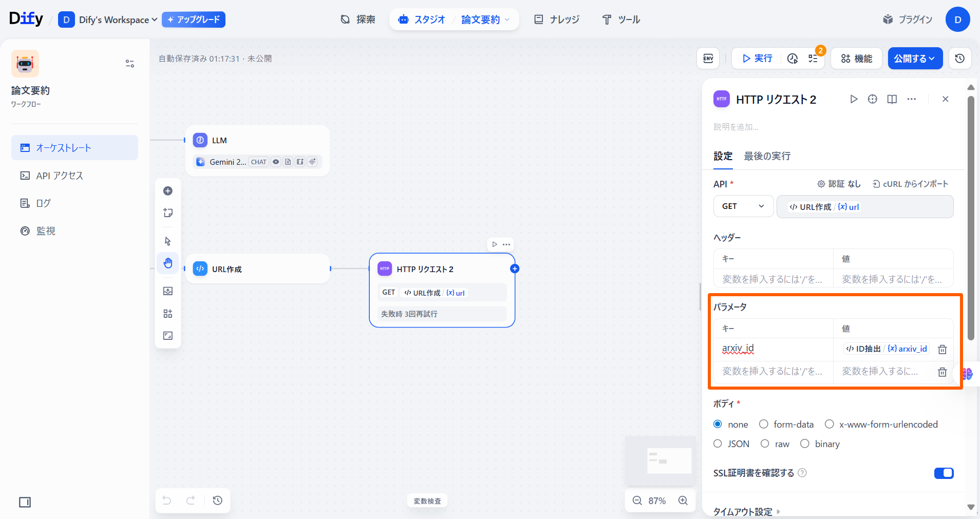Toggle the SSL証明書を確認する switch
This screenshot has height=519, width=980.
(944, 473)
